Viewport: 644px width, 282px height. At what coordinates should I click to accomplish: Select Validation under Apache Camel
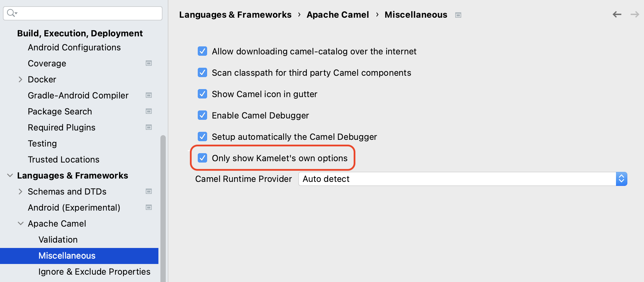58,239
